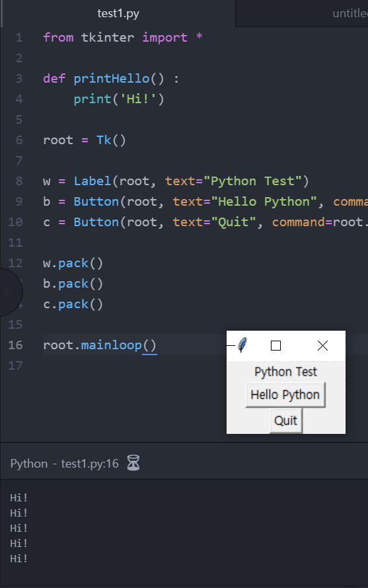Minimize the Tk window
368x588 pixels.
(x=231, y=345)
